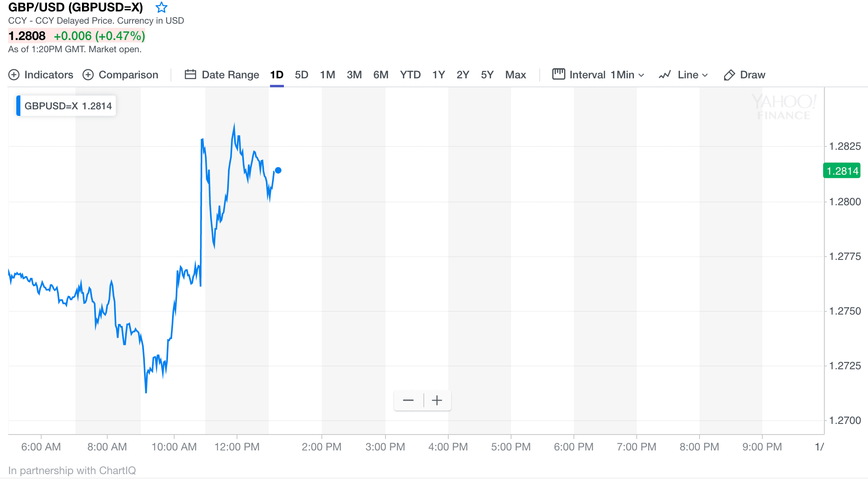Activate the Draw pencil tool
The image size is (868, 479).
point(729,75)
